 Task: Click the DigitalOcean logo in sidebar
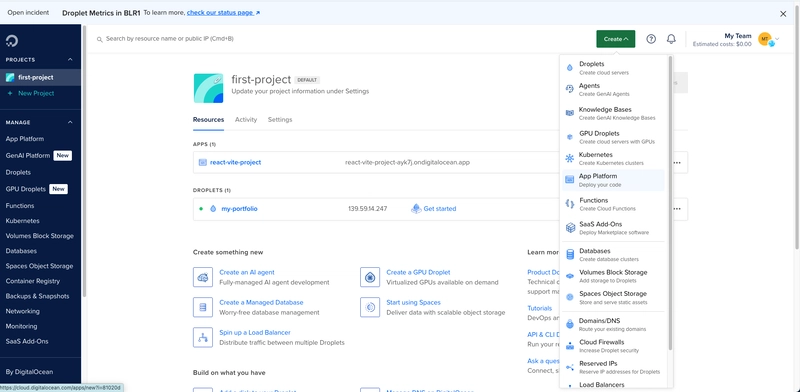tap(12, 41)
